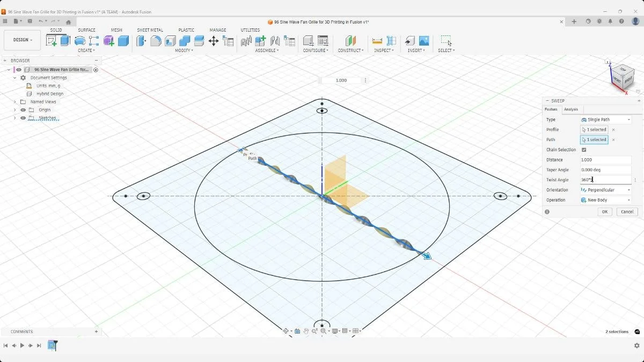Switch to the Analysis tab in Sweep
This screenshot has height=362, width=644.
click(570, 109)
